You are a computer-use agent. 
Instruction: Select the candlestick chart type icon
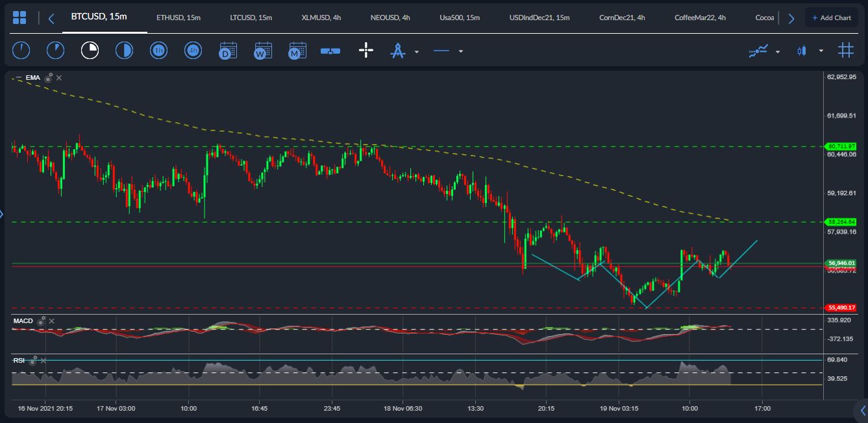point(802,50)
